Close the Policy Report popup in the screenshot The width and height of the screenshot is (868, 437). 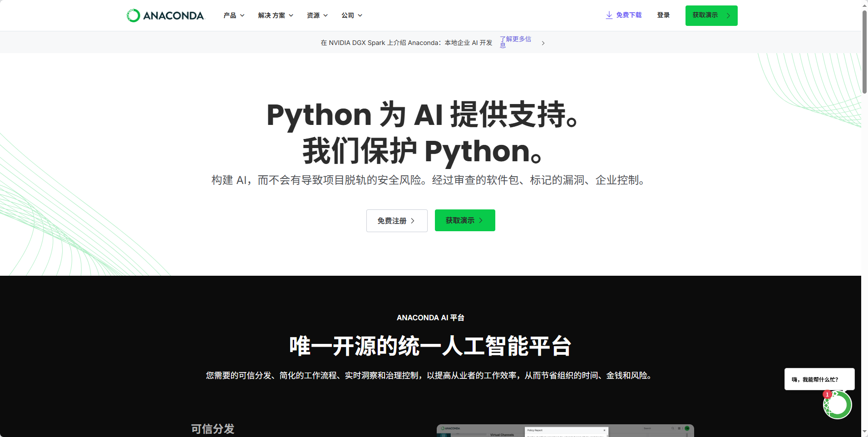604,430
